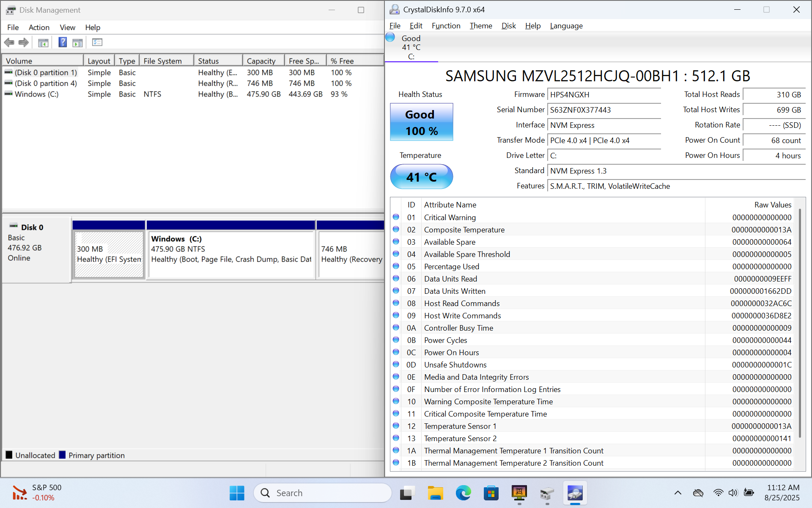Screen dimensions: 812x508
Task: Click the Firmware field HPS4NGXH
Action: coord(604,94)
